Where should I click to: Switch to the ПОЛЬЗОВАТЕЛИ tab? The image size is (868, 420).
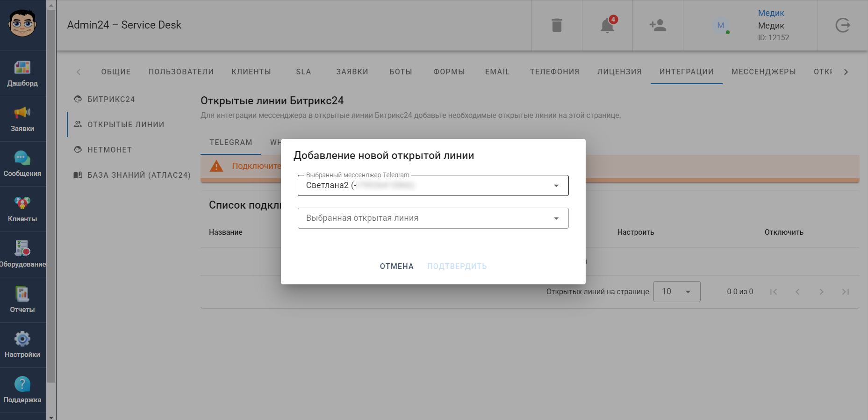pyautogui.click(x=181, y=72)
